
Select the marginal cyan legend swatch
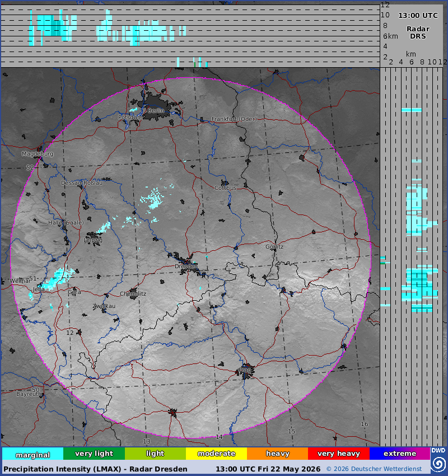coord(33,454)
